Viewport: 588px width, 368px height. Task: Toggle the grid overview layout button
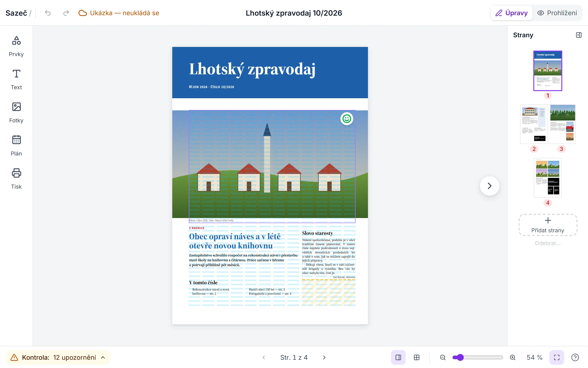[x=417, y=357]
